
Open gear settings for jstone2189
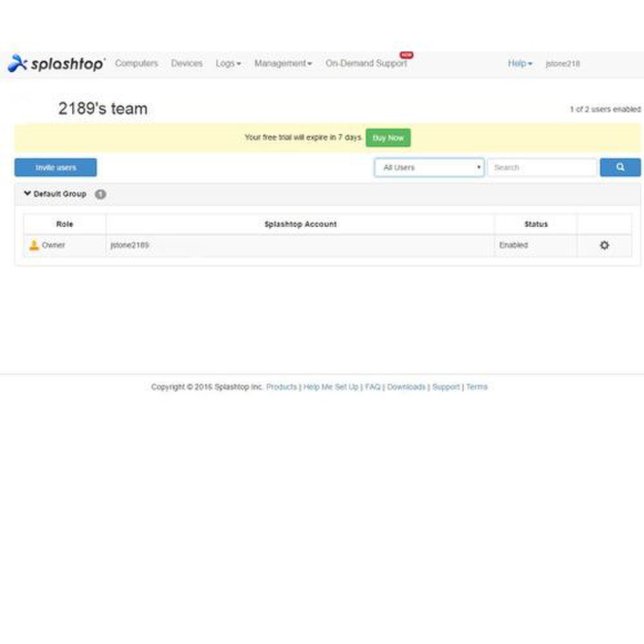click(x=604, y=245)
